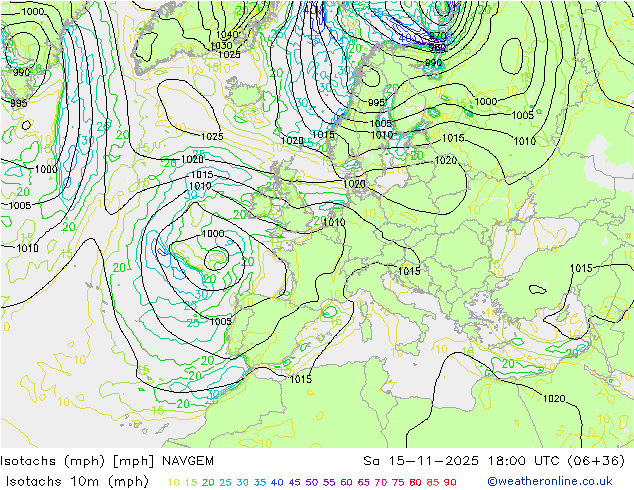Select the 75 mph legend value

pyautogui.click(x=398, y=482)
